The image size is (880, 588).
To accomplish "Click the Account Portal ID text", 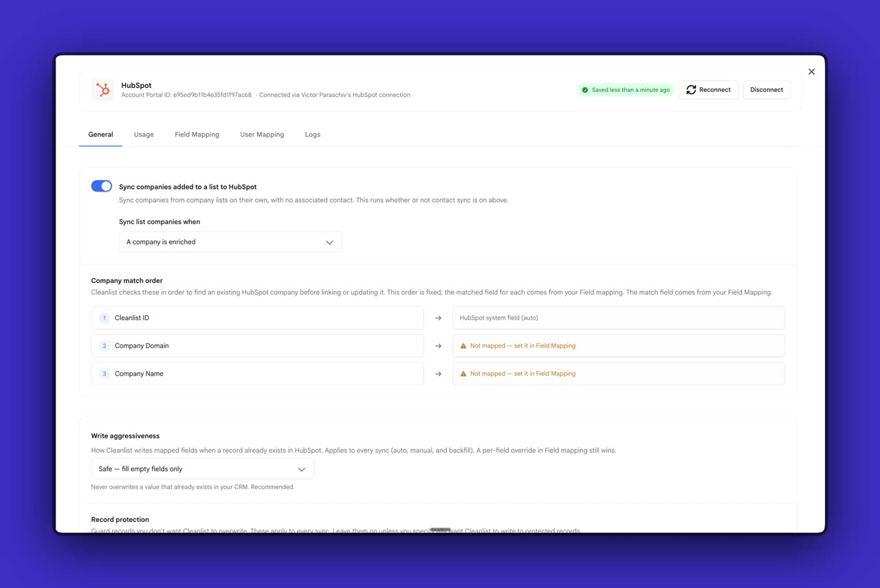I will [186, 95].
